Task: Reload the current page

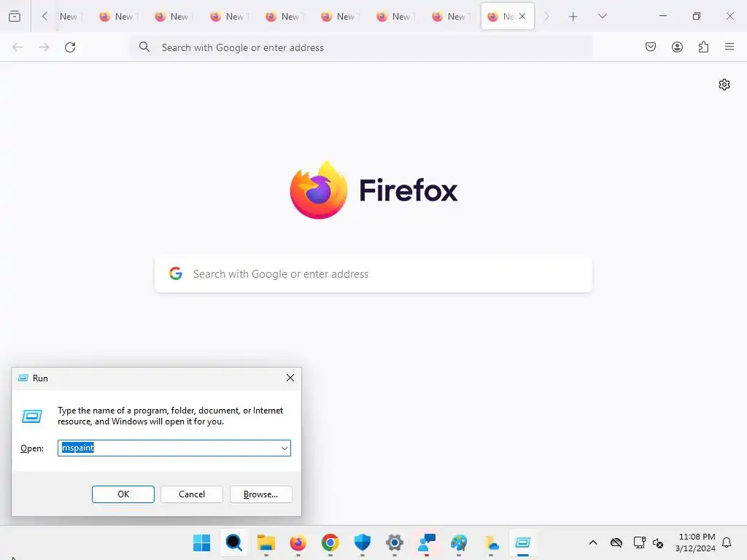Action: [70, 47]
